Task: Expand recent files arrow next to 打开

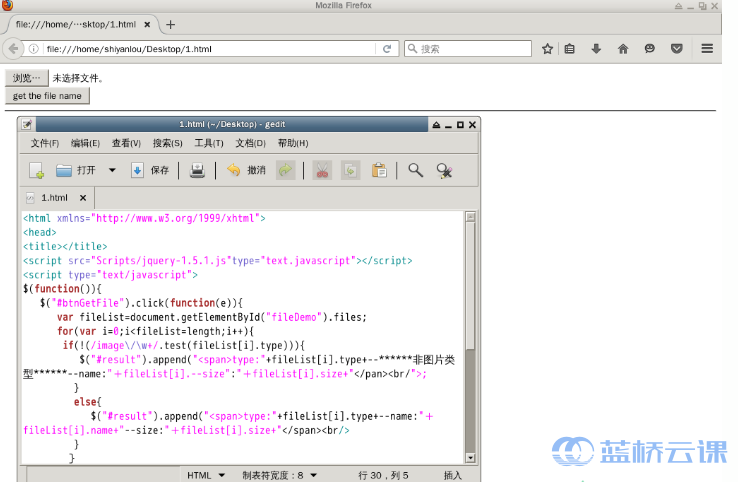Action: pyautogui.click(x=112, y=170)
